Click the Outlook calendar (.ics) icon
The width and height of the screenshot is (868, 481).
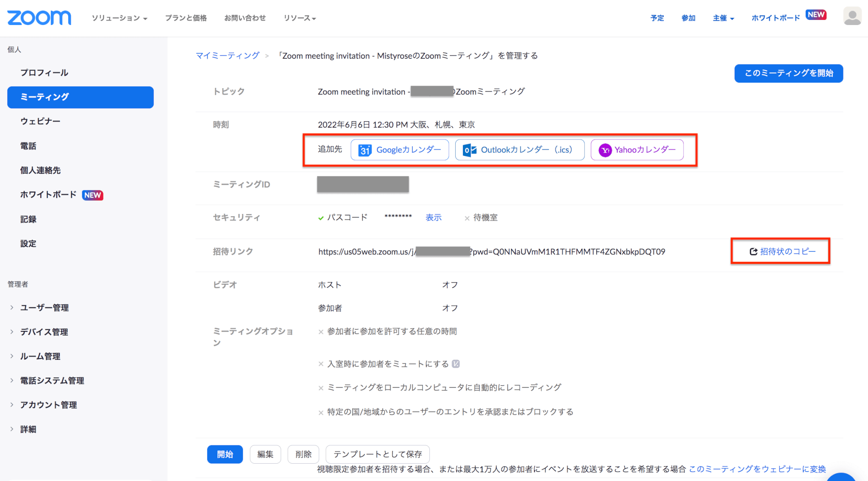point(469,150)
